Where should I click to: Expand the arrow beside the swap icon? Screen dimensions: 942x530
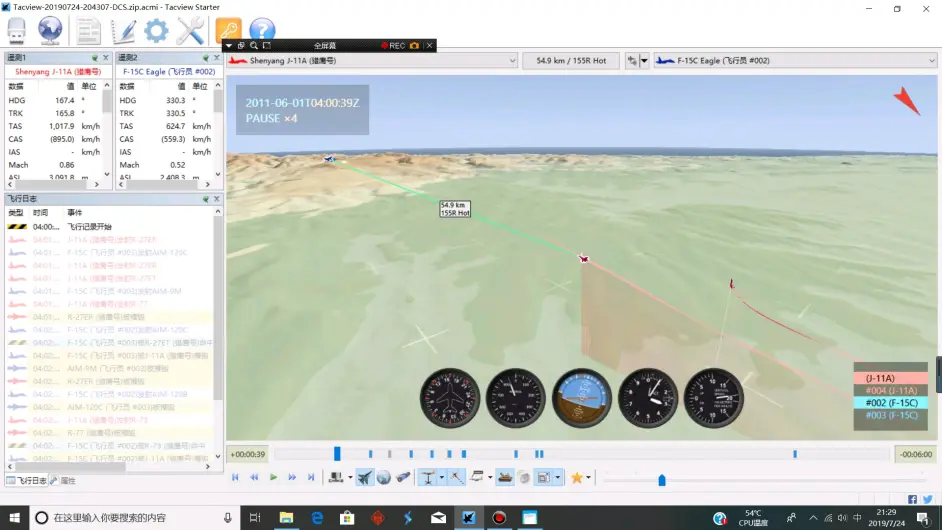644,61
